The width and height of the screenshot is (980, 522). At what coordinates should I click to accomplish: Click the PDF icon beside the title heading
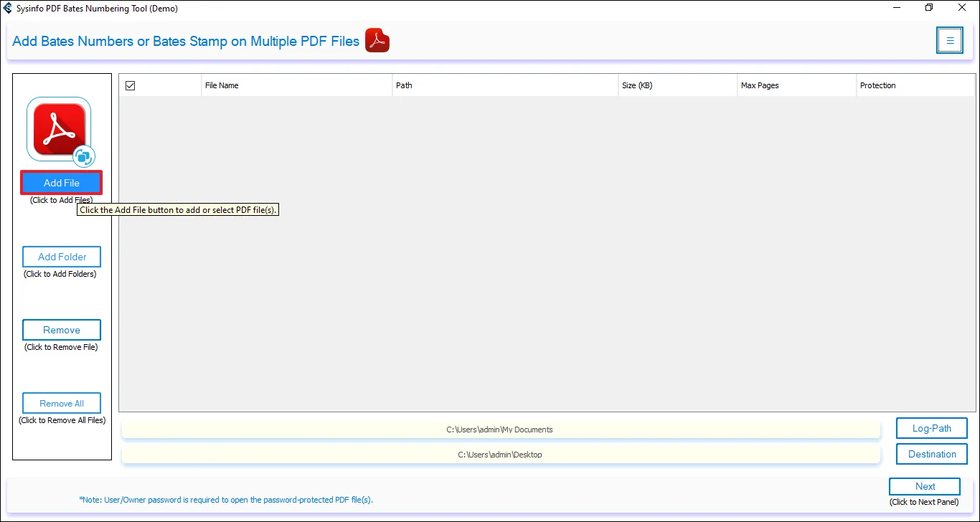pyautogui.click(x=377, y=41)
